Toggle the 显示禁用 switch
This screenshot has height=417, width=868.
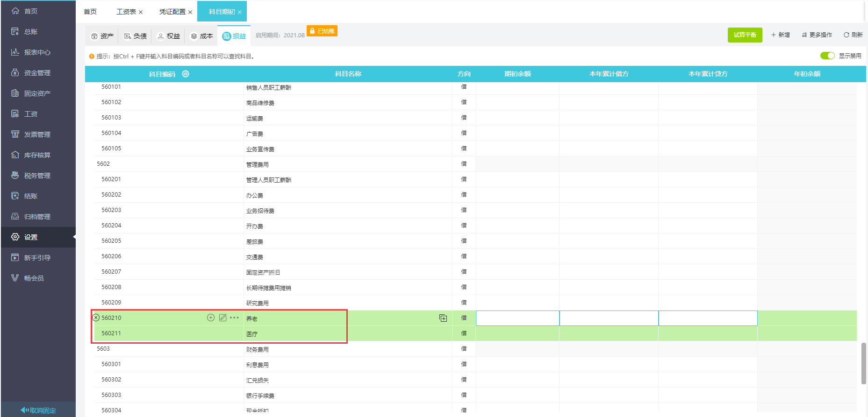pyautogui.click(x=827, y=56)
